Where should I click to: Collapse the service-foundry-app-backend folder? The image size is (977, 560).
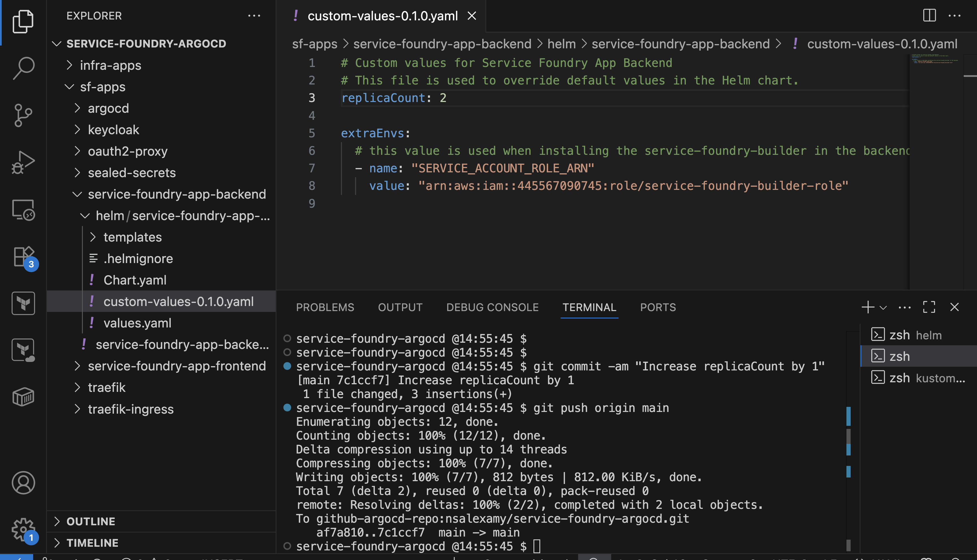[x=161, y=194]
